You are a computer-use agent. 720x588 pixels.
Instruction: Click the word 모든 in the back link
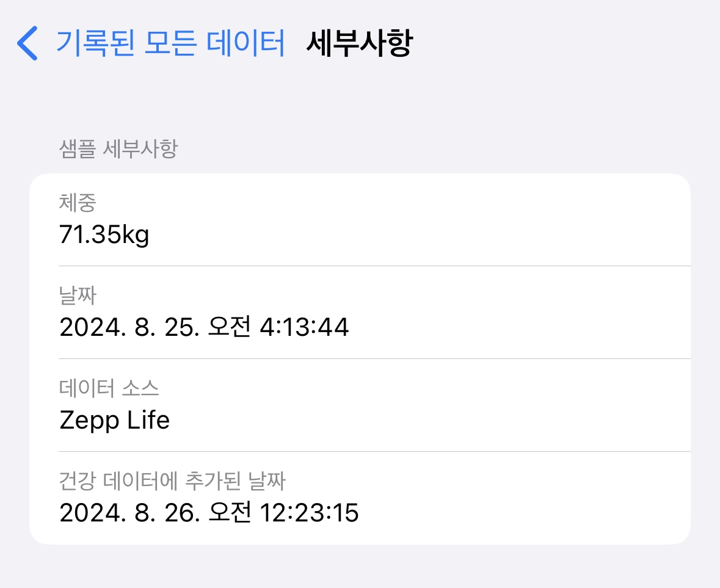coord(170,43)
